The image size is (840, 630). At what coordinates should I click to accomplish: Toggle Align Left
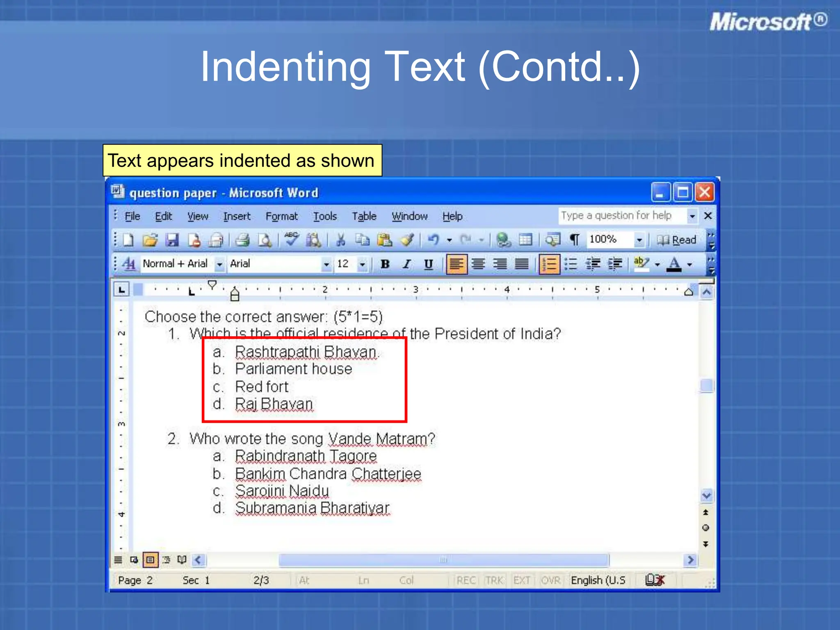456,264
